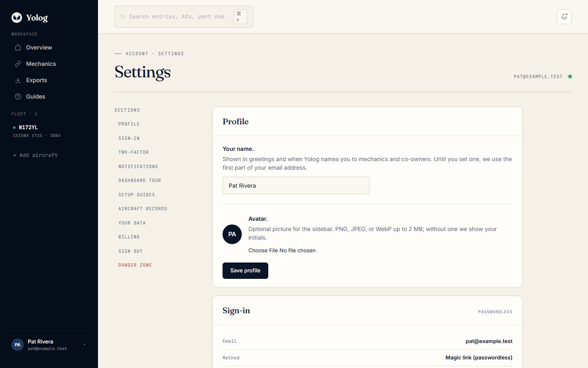The width and height of the screenshot is (588, 368).
Task: Jump to the Setup Guides section
Action: [137, 195]
